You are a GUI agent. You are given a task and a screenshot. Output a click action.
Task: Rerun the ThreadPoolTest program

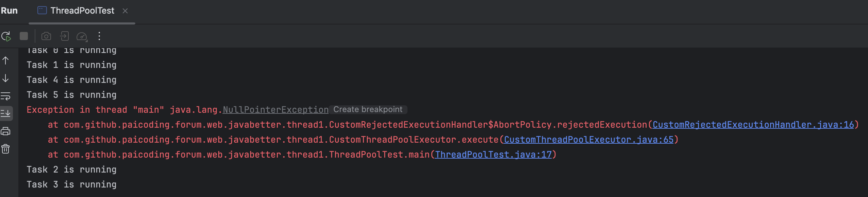6,36
